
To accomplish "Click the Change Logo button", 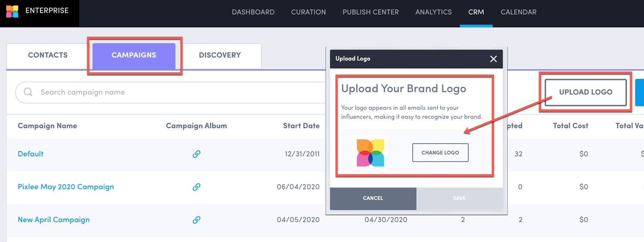I will (x=440, y=152).
